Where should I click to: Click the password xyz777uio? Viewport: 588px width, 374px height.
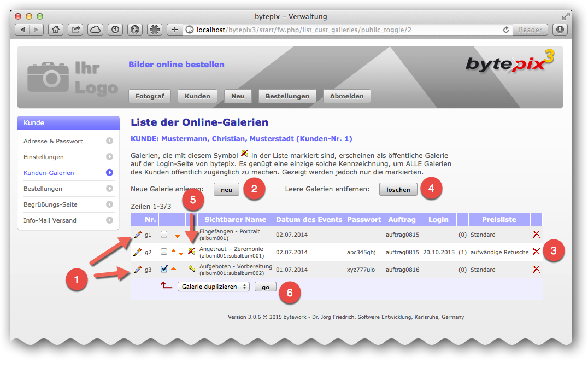[x=361, y=270]
